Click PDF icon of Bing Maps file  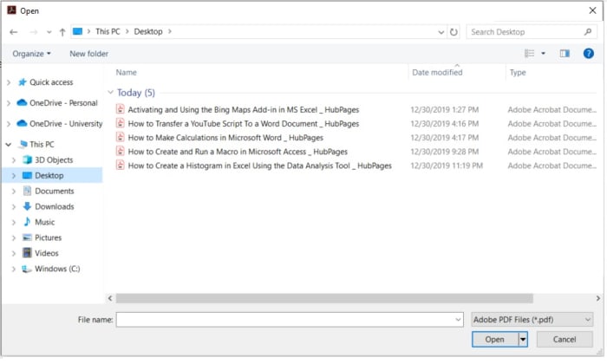tap(121, 109)
